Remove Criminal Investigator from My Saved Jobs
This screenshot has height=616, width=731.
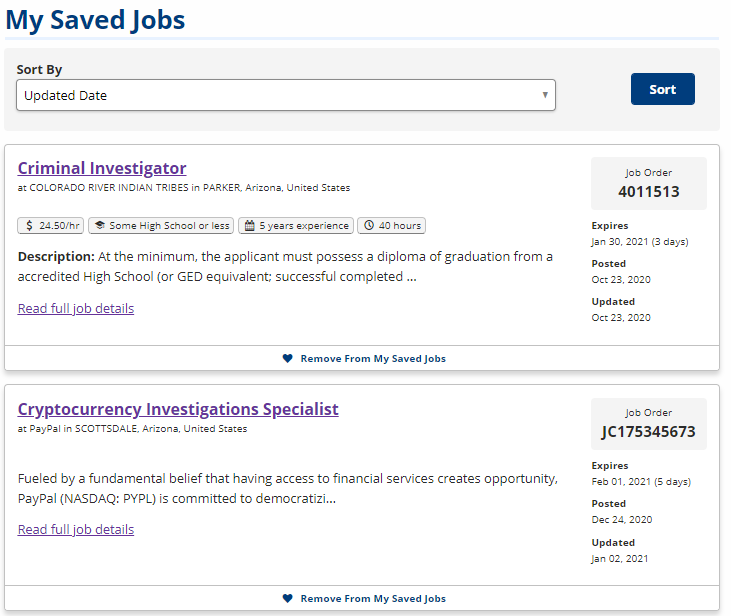364,359
